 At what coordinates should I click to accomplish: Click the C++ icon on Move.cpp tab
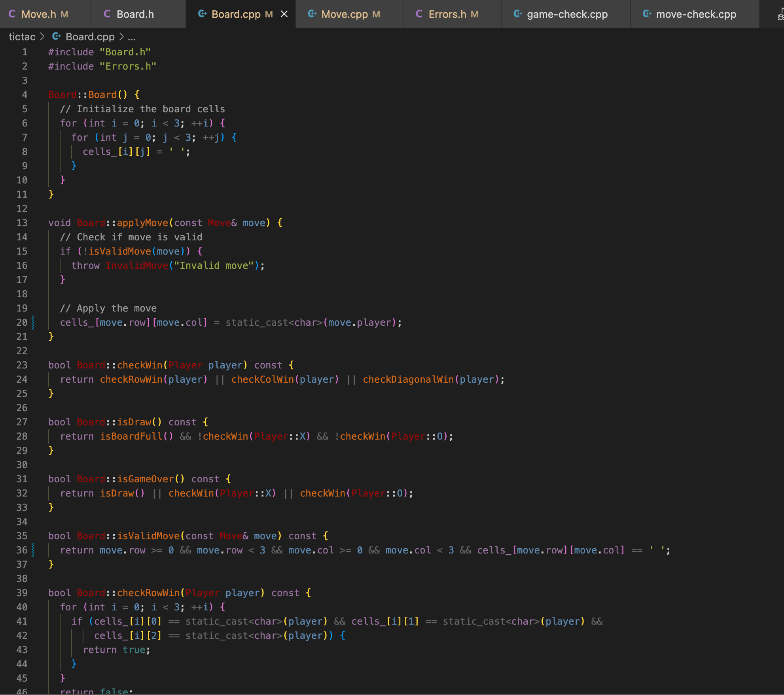point(312,14)
